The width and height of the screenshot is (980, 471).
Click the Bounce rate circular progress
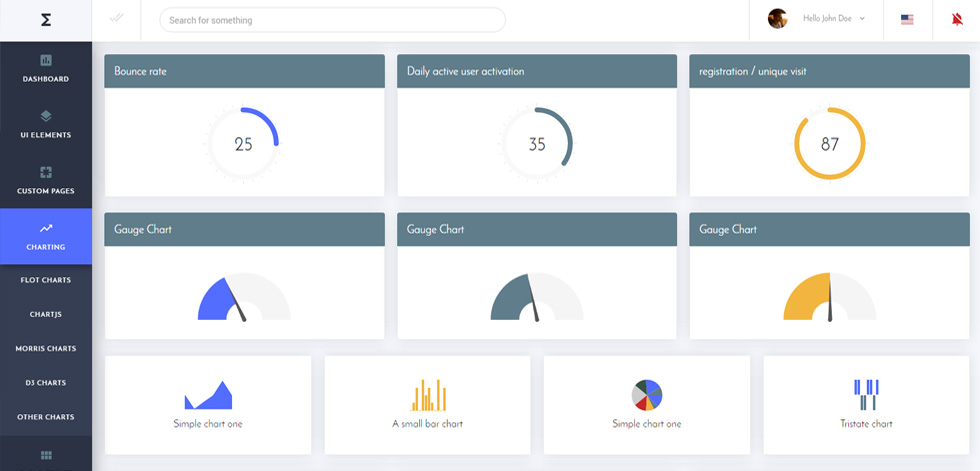[x=243, y=144]
